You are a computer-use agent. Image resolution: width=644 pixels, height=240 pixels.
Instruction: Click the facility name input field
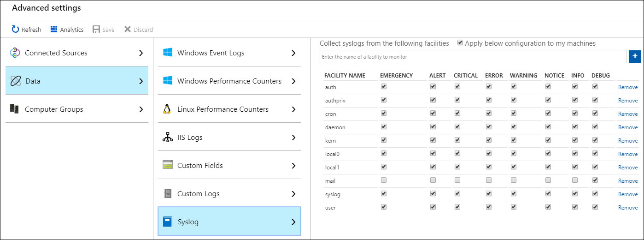(x=473, y=57)
